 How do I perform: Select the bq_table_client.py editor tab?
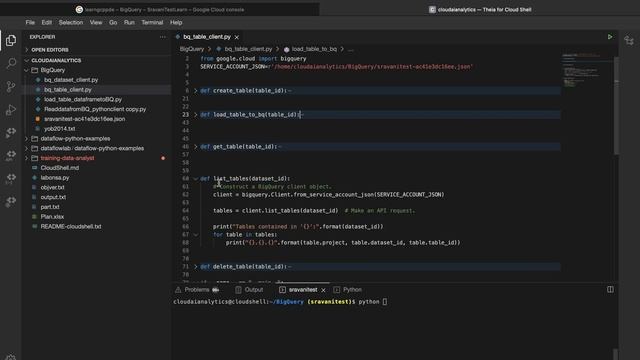[x=207, y=37]
